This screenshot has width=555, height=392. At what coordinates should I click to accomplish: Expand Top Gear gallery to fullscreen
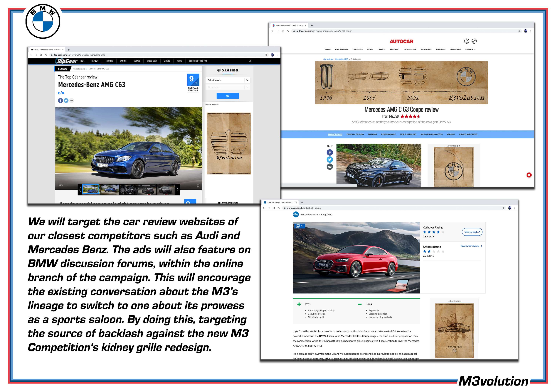coord(198,186)
